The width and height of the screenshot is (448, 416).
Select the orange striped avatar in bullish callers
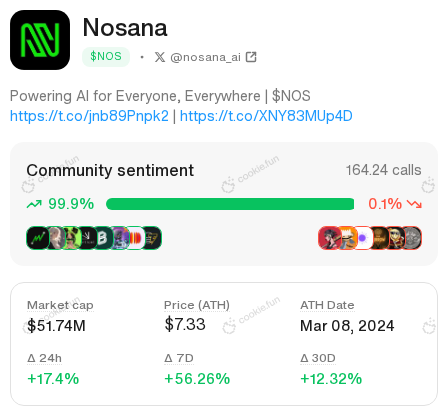point(135,238)
